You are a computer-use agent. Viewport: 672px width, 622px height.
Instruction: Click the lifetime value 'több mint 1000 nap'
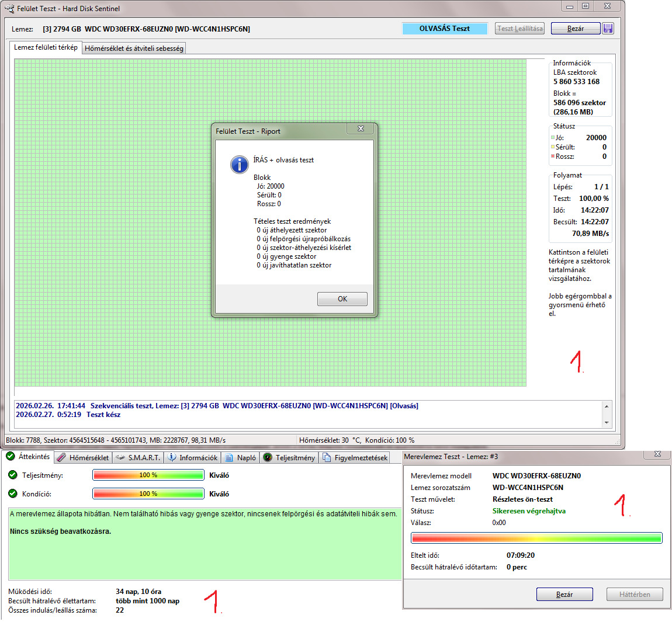pyautogui.click(x=147, y=602)
